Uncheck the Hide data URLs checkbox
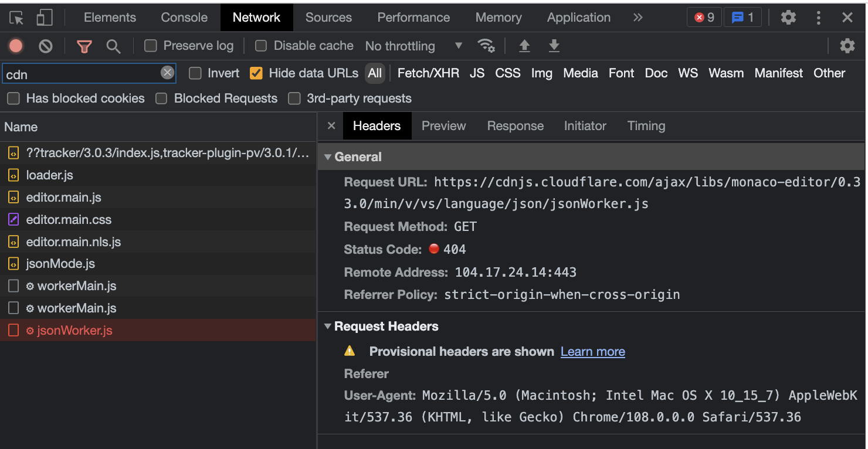Screen dimensions: 868x449 pyautogui.click(x=256, y=73)
